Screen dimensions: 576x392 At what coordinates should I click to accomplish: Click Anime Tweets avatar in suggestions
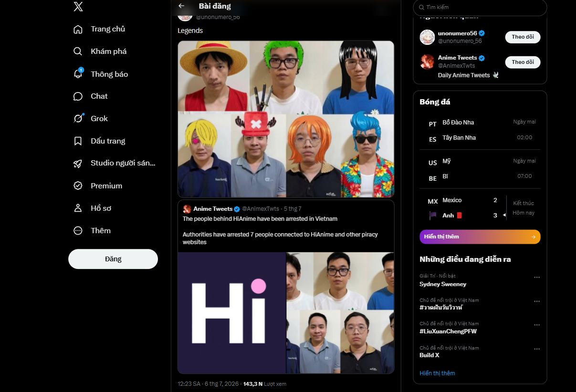(x=427, y=62)
